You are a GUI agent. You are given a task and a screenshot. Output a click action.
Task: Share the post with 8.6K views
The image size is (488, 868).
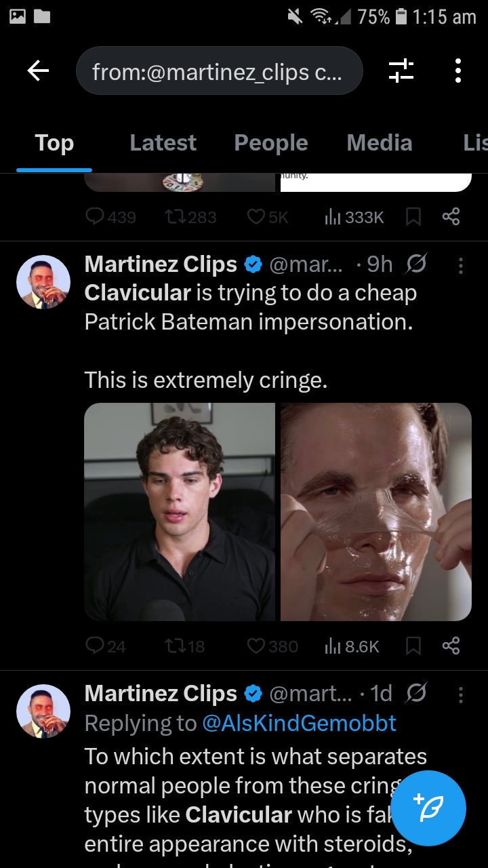tap(451, 646)
